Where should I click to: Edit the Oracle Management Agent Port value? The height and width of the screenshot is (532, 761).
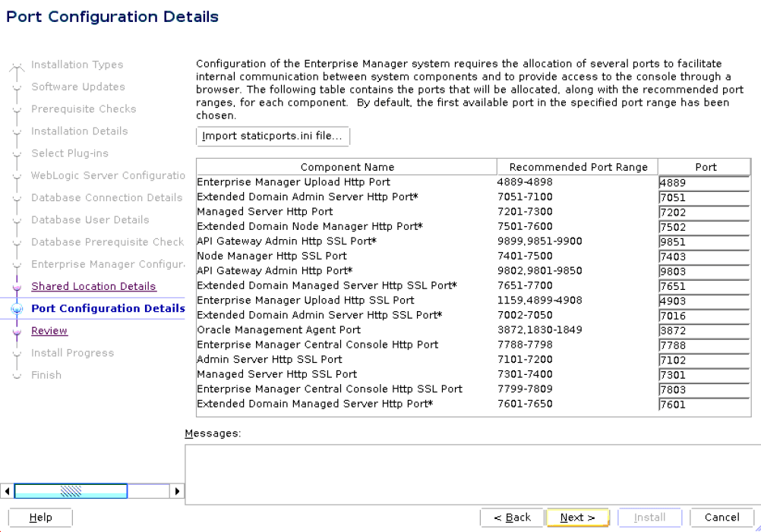[x=703, y=330]
